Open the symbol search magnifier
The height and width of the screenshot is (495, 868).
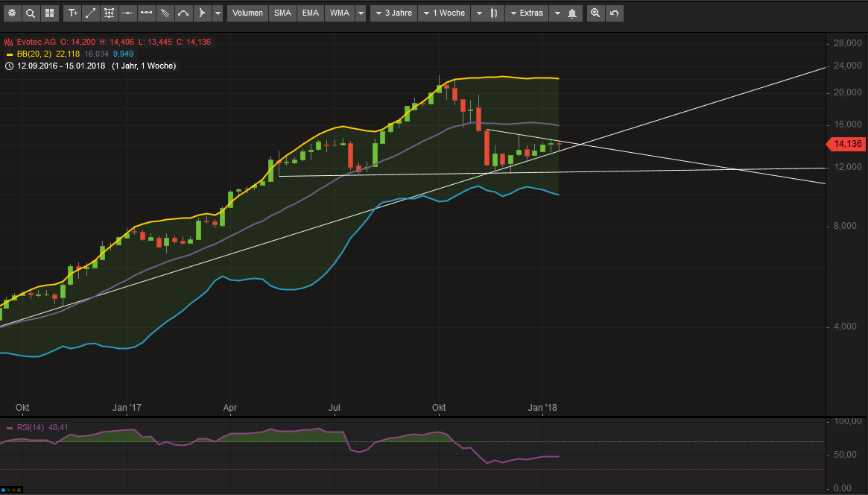pos(31,13)
